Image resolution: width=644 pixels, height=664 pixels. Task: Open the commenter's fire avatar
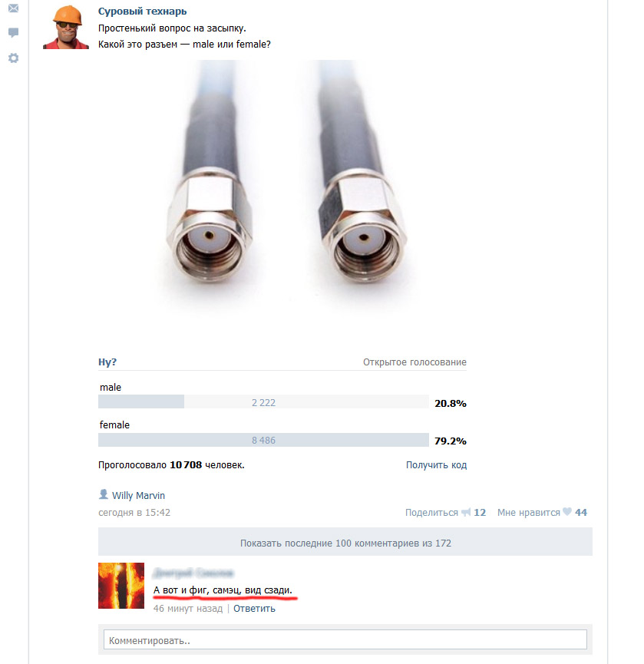click(121, 586)
